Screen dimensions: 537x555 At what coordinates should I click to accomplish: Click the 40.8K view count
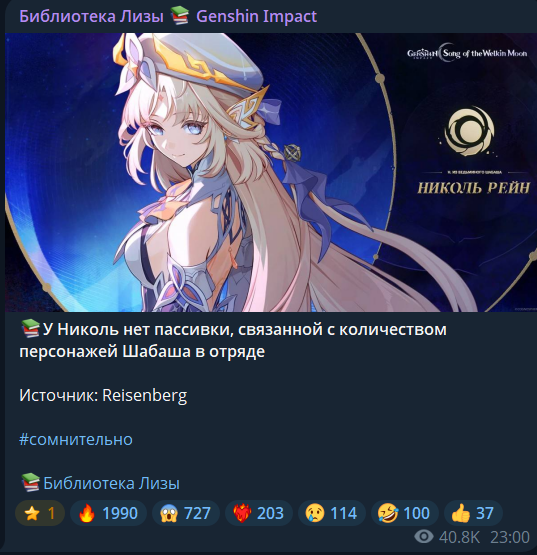point(459,537)
